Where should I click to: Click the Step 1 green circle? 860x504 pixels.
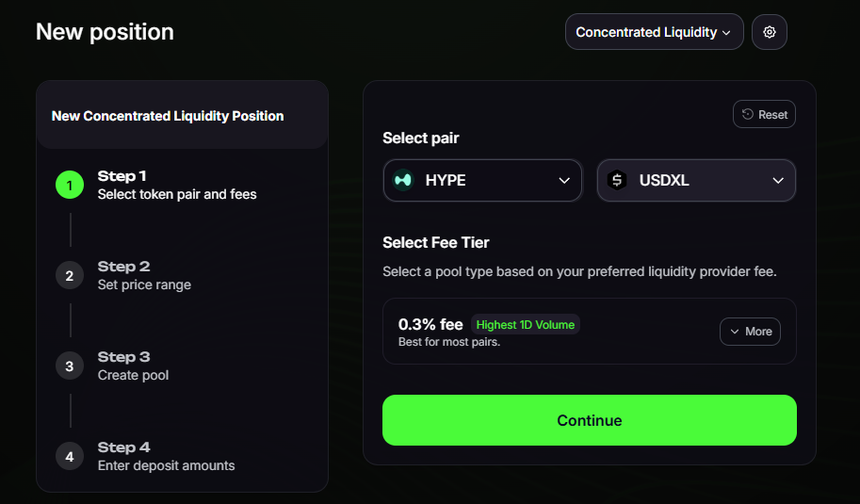pos(70,185)
